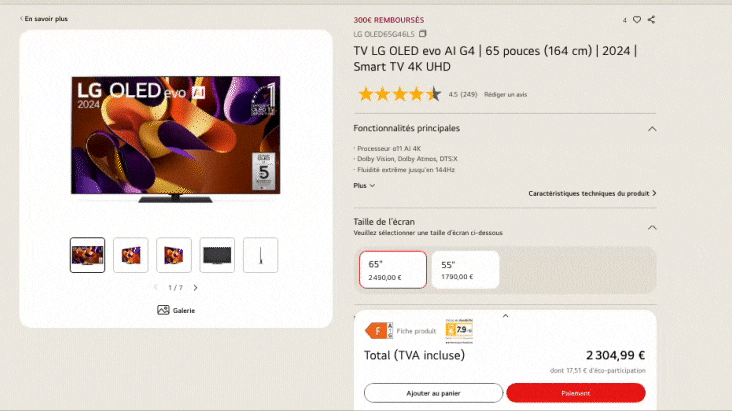Go to previous gallery image arrow

(x=156, y=288)
